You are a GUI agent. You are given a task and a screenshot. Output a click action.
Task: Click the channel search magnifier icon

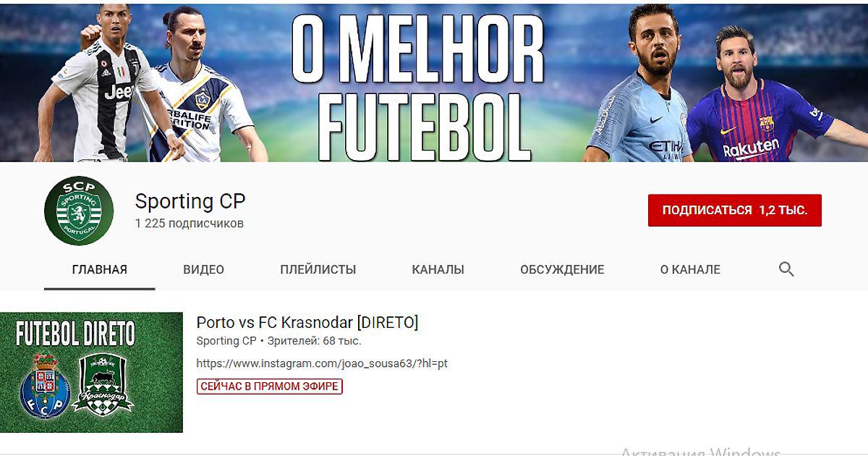pyautogui.click(x=786, y=269)
